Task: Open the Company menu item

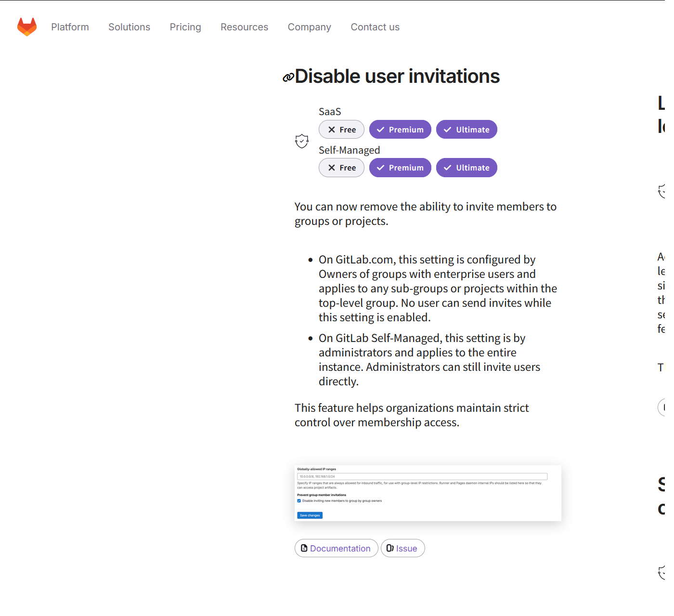Action: pos(309,27)
